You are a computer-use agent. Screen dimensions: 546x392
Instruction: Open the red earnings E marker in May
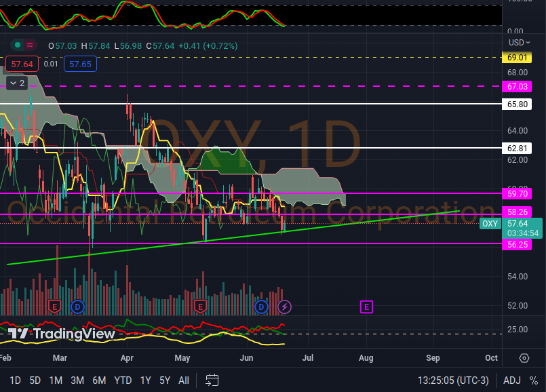(200, 307)
